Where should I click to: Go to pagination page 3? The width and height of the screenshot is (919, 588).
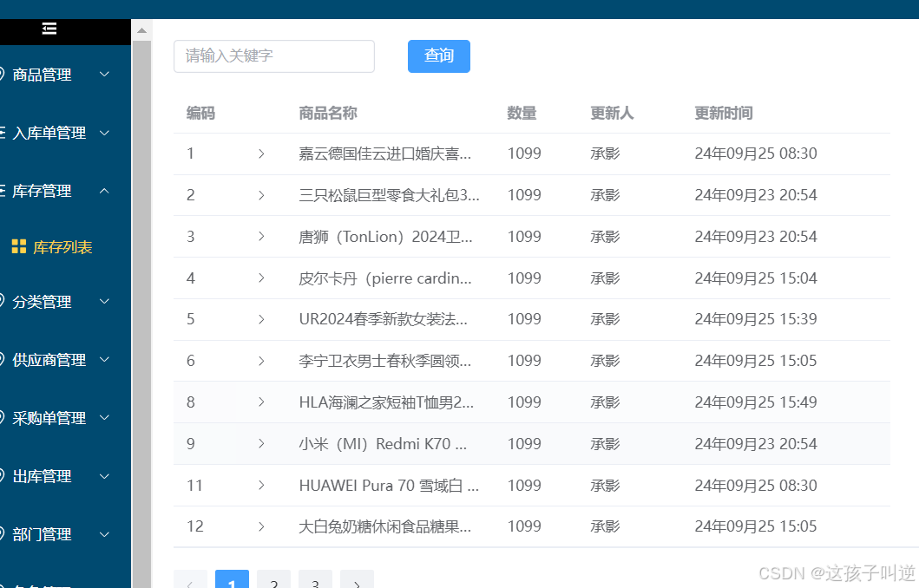315,580
